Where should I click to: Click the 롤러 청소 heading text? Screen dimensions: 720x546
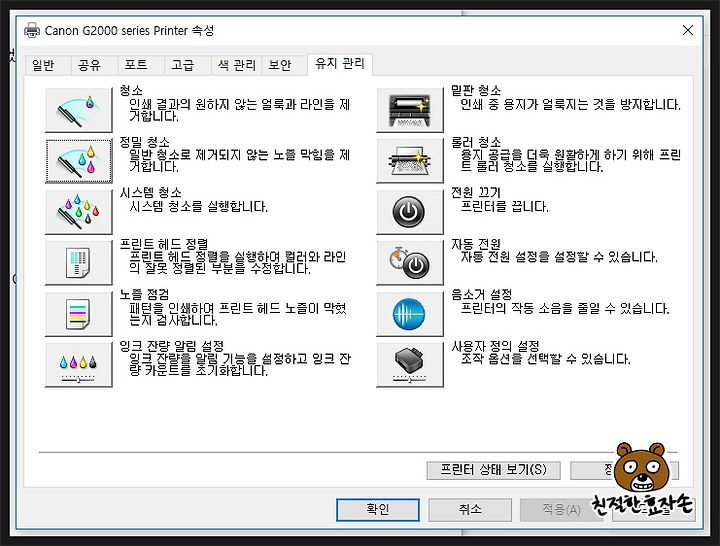476,142
